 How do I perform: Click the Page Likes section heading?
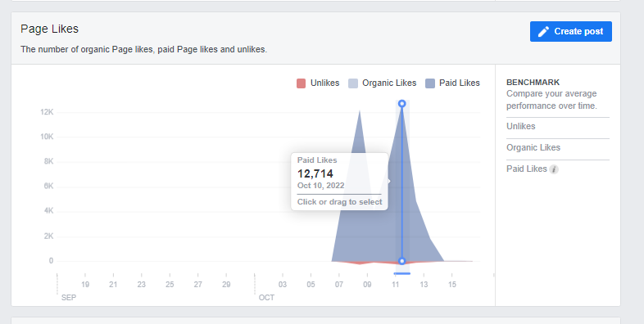coord(49,29)
